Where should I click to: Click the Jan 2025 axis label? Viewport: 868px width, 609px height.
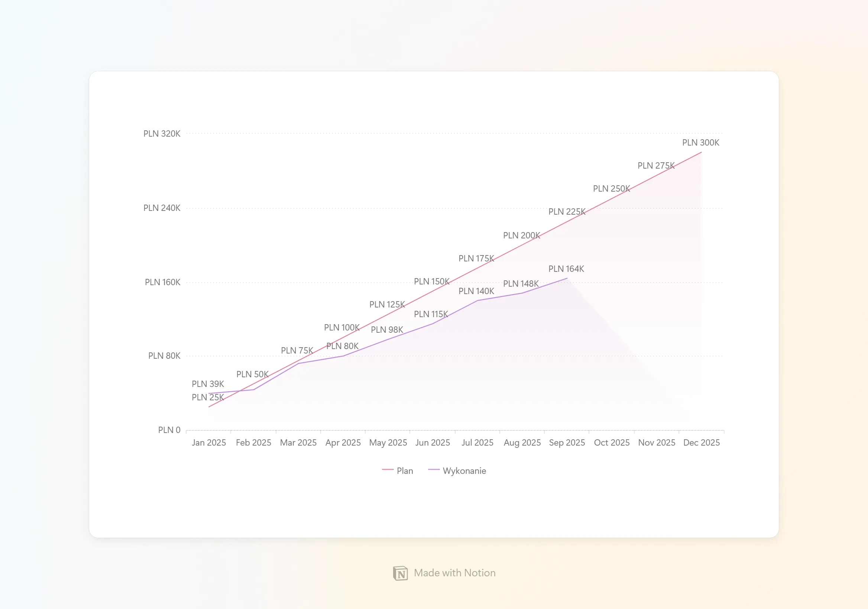[x=209, y=443]
